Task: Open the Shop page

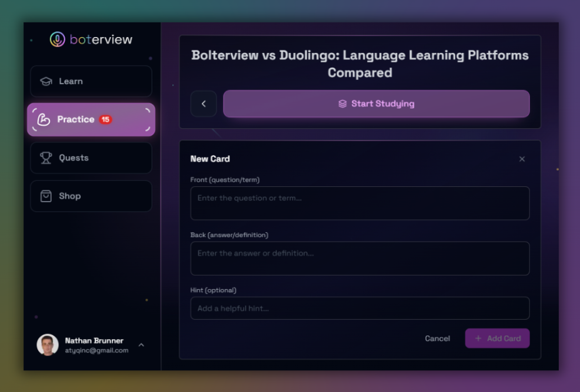Action: [91, 196]
